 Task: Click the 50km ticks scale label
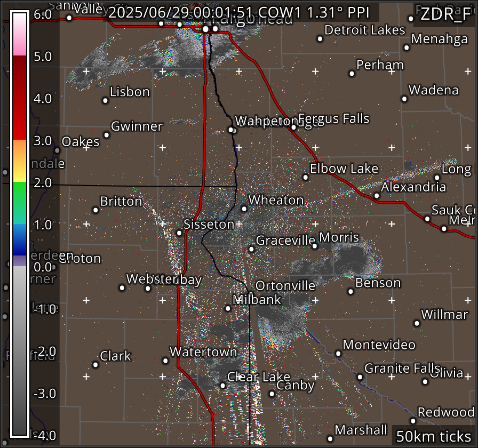click(433, 436)
